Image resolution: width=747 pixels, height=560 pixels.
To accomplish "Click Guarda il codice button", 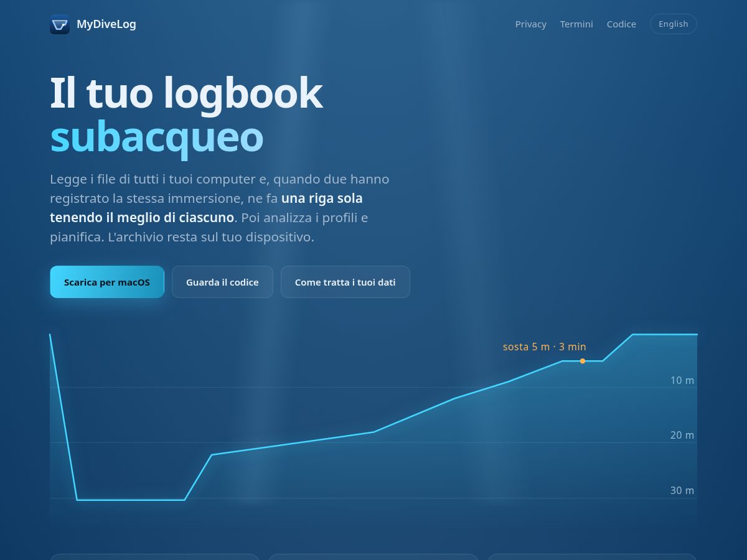I will (x=222, y=282).
